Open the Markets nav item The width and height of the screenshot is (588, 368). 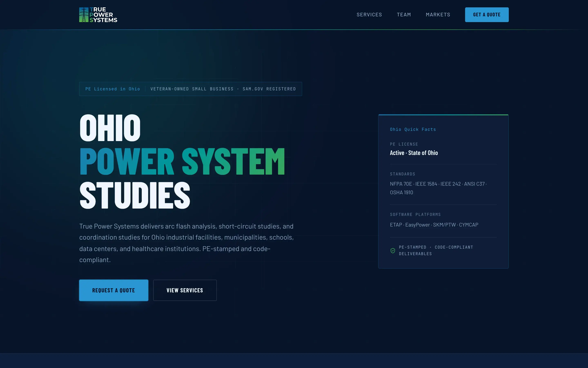click(x=438, y=15)
